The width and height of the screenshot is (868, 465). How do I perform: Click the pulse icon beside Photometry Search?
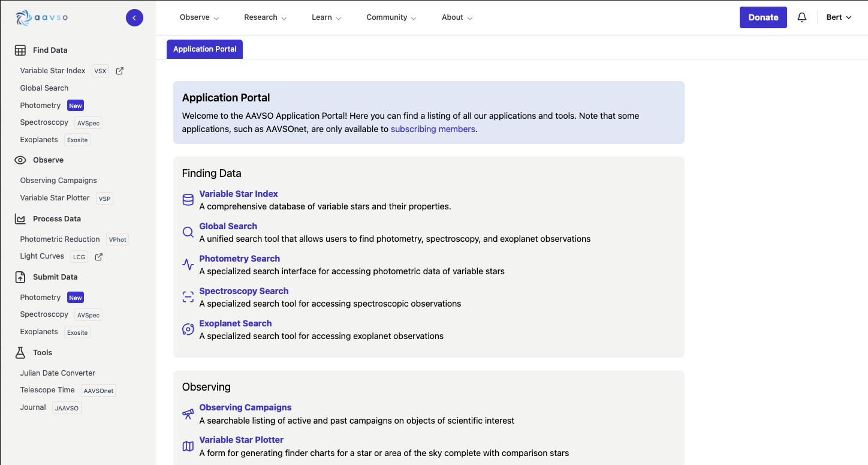(188, 265)
